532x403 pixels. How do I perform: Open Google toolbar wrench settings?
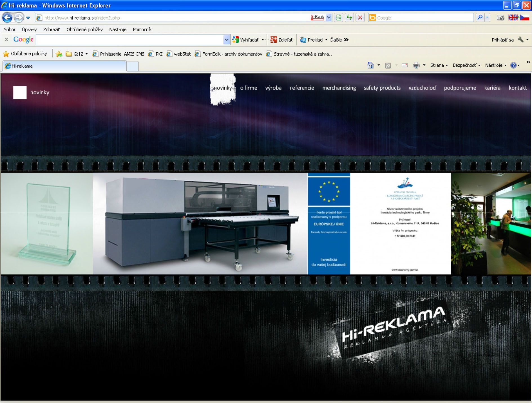pyautogui.click(x=520, y=40)
